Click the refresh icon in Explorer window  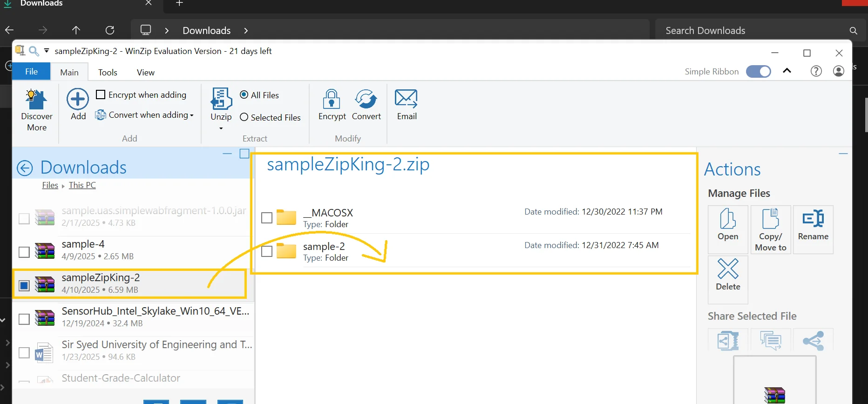pos(110,30)
